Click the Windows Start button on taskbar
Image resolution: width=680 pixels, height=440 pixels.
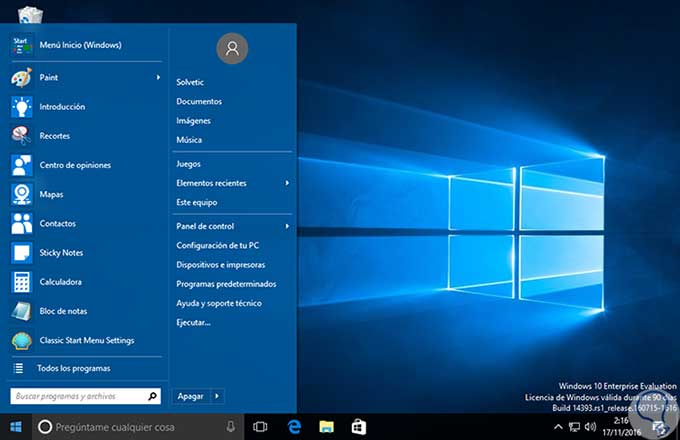[16, 427]
